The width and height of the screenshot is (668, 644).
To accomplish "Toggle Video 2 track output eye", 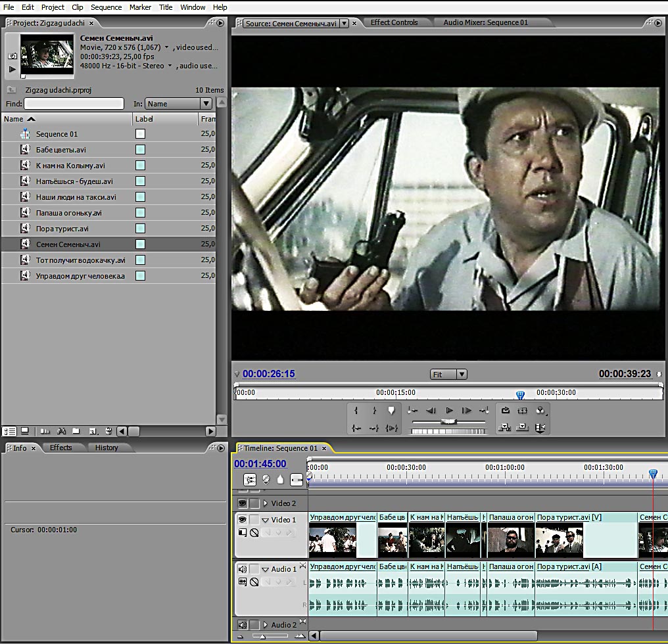I will (x=243, y=503).
